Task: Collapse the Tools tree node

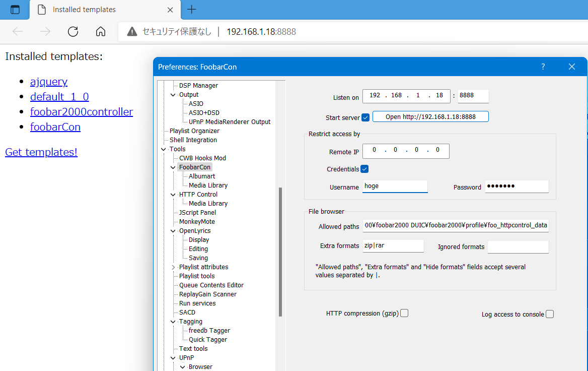Action: [164, 149]
